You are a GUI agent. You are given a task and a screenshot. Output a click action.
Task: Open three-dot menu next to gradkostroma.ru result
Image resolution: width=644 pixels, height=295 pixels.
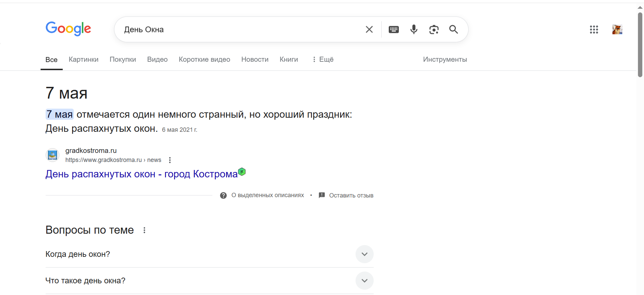170,160
